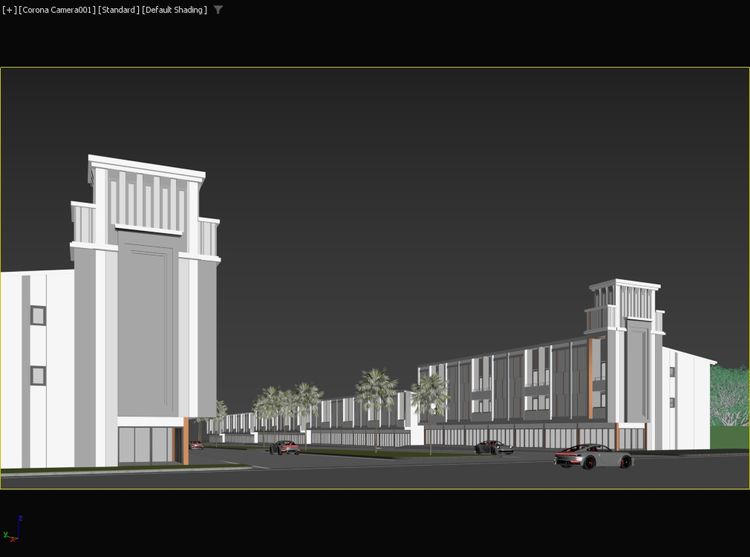Select the palm tree beside right building
Image resolution: width=750 pixels, height=557 pixels.
coord(430,395)
